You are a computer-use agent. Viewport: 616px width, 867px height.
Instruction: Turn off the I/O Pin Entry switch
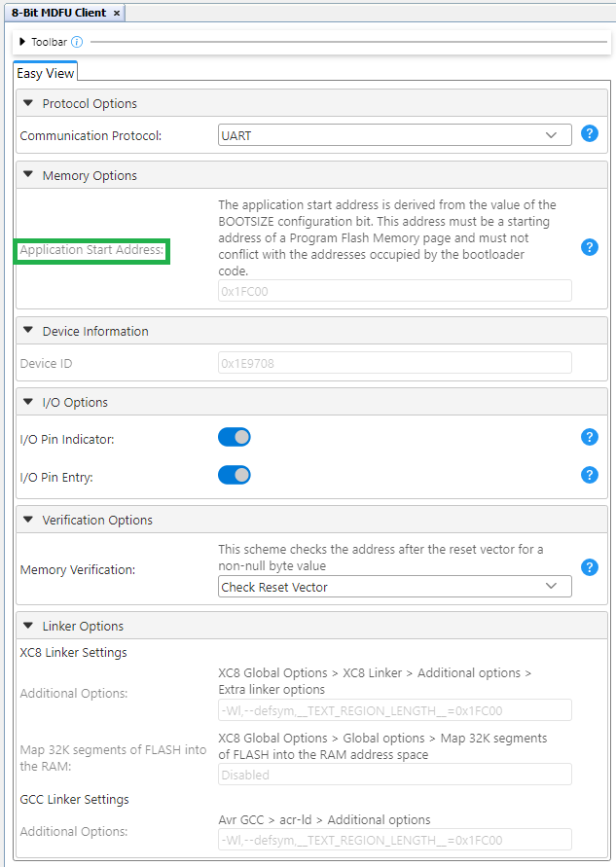point(235,475)
